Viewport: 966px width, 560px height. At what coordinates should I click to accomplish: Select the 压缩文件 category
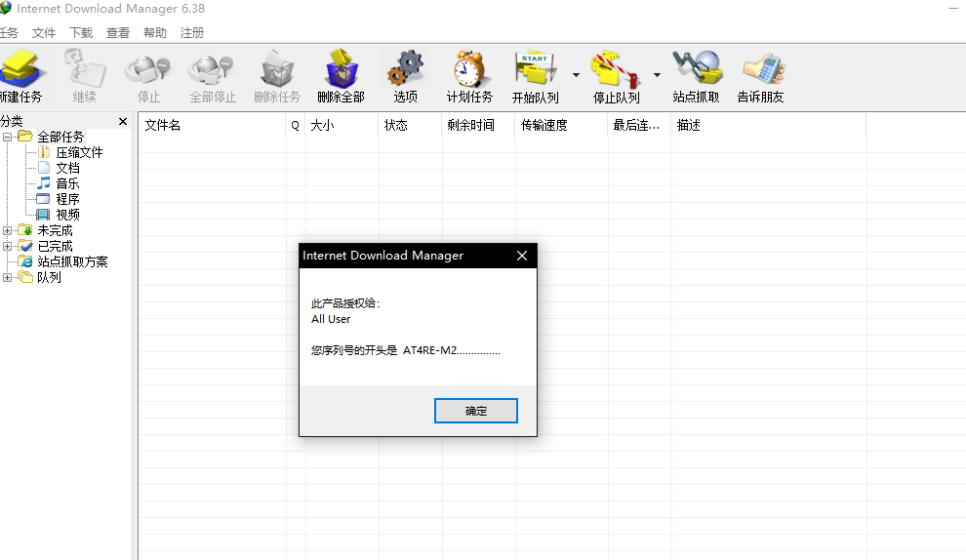click(79, 152)
